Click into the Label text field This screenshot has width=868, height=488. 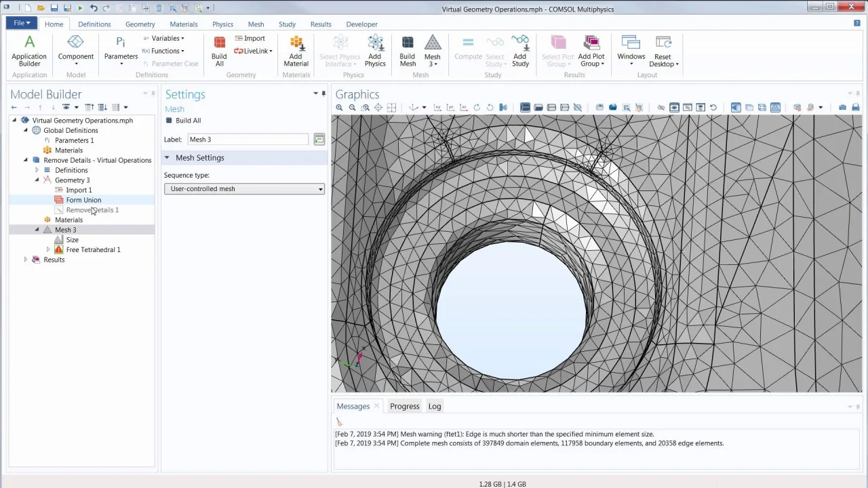(x=248, y=140)
